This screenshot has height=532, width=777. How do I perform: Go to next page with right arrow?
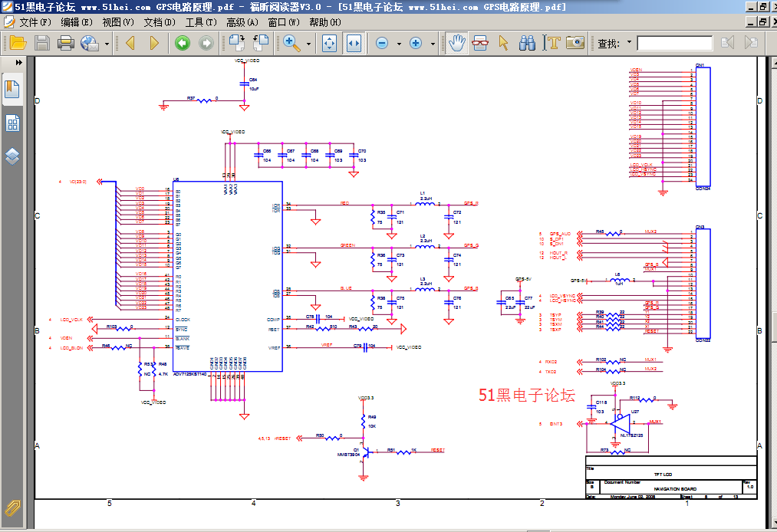tap(154, 43)
